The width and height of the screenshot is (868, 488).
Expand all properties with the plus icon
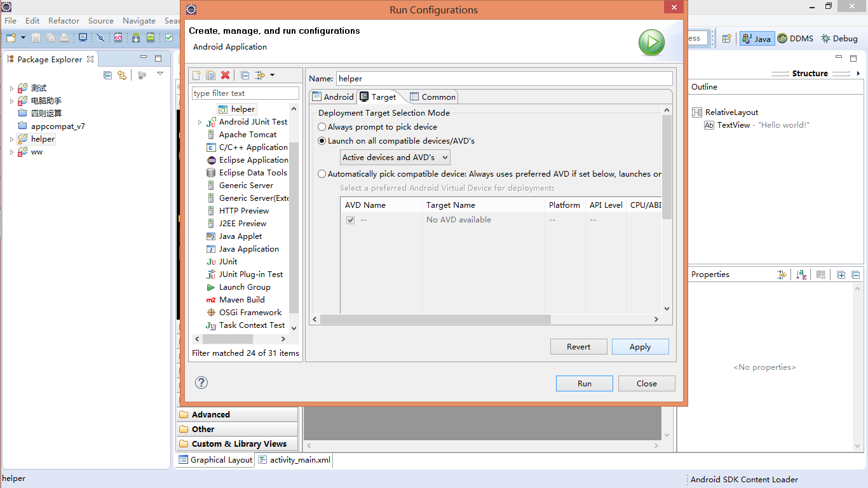coord(841,274)
